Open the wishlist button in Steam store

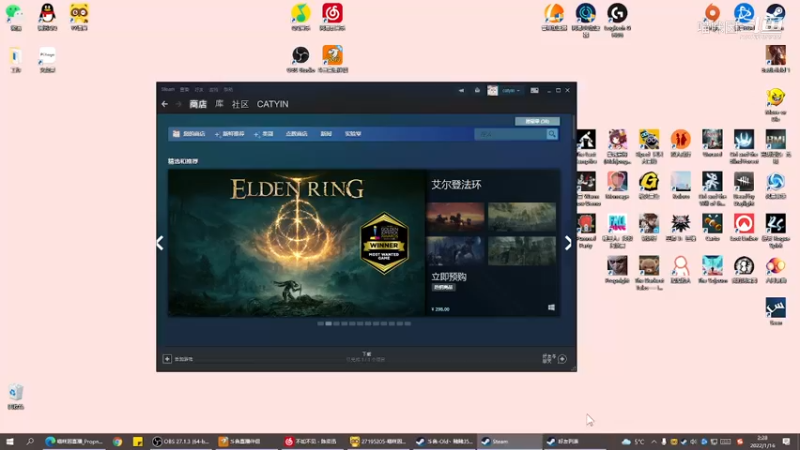tap(537, 121)
